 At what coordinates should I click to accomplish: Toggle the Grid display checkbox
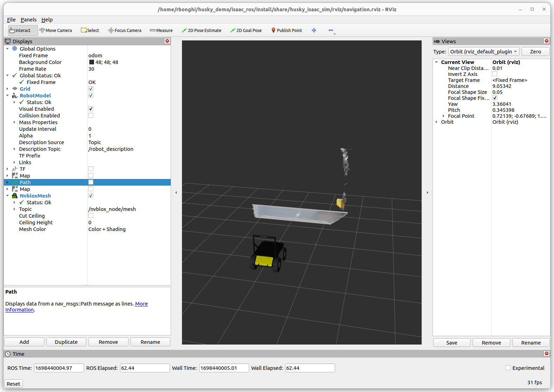pos(91,89)
